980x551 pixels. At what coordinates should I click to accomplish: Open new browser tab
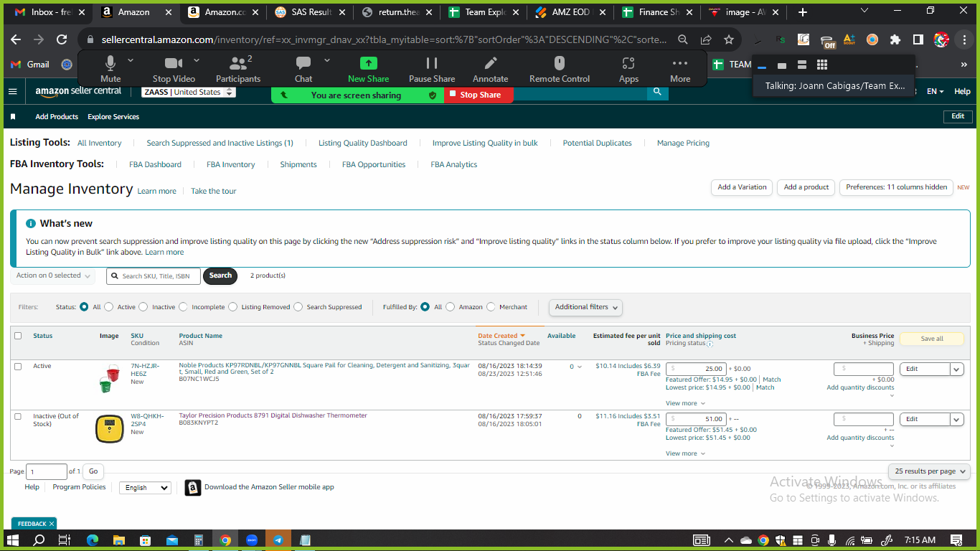coord(803,12)
